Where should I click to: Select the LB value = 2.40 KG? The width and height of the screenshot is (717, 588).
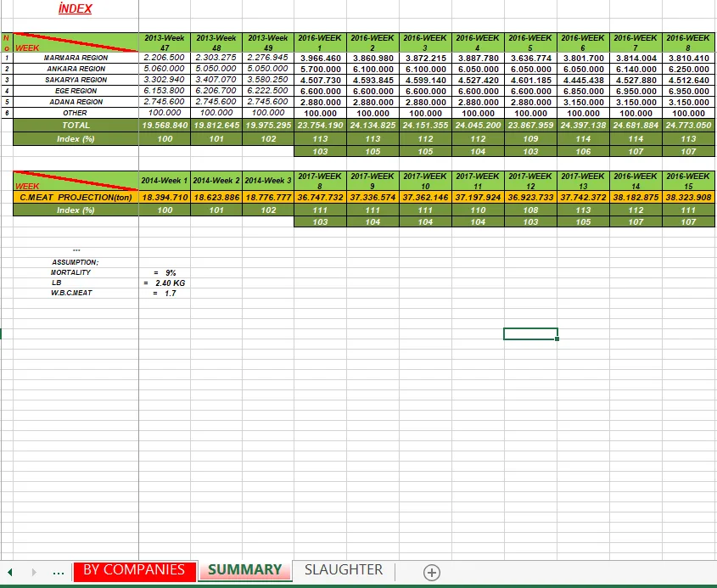click(x=165, y=283)
